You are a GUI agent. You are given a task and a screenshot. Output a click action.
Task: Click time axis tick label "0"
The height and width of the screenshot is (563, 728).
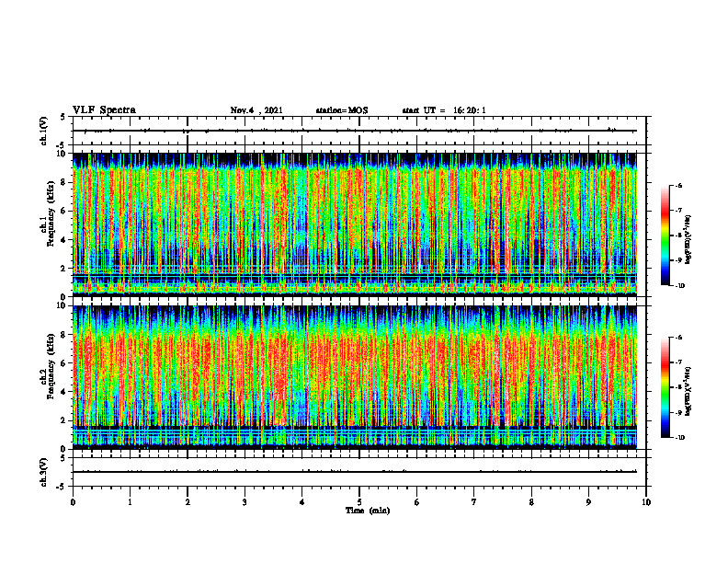73,502
